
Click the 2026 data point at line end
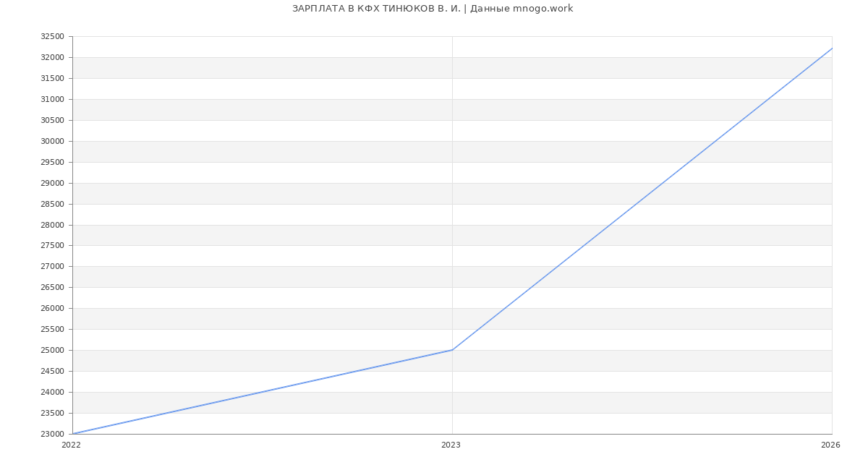(x=832, y=48)
